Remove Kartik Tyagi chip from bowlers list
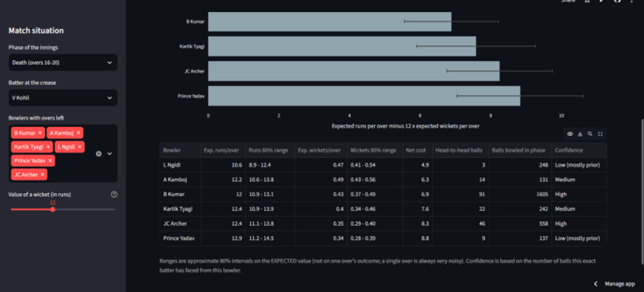The image size is (644, 292). click(48, 147)
